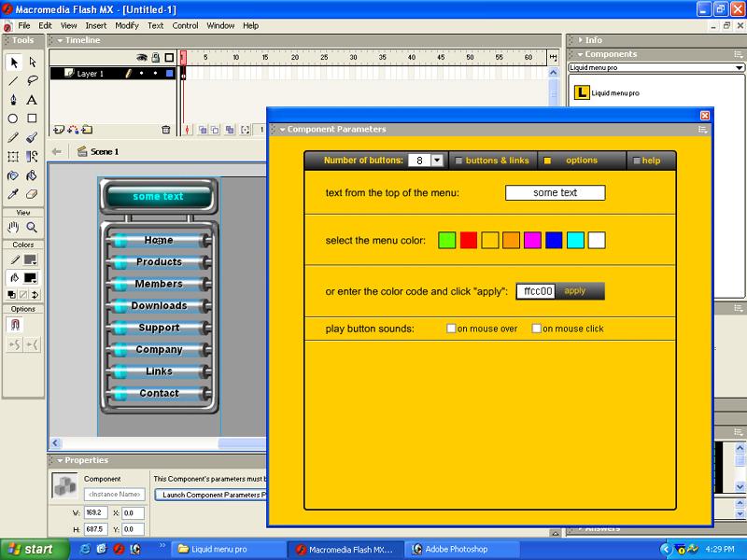Image resolution: width=747 pixels, height=560 pixels.
Task: Select the Hand tool
Action: pyautogui.click(x=13, y=227)
